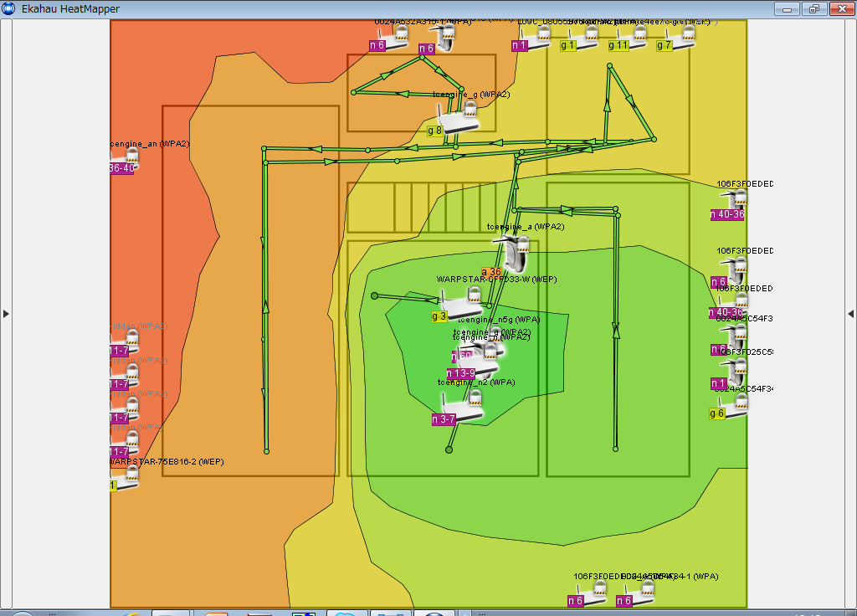Expand the right side panel arrow

point(850,314)
